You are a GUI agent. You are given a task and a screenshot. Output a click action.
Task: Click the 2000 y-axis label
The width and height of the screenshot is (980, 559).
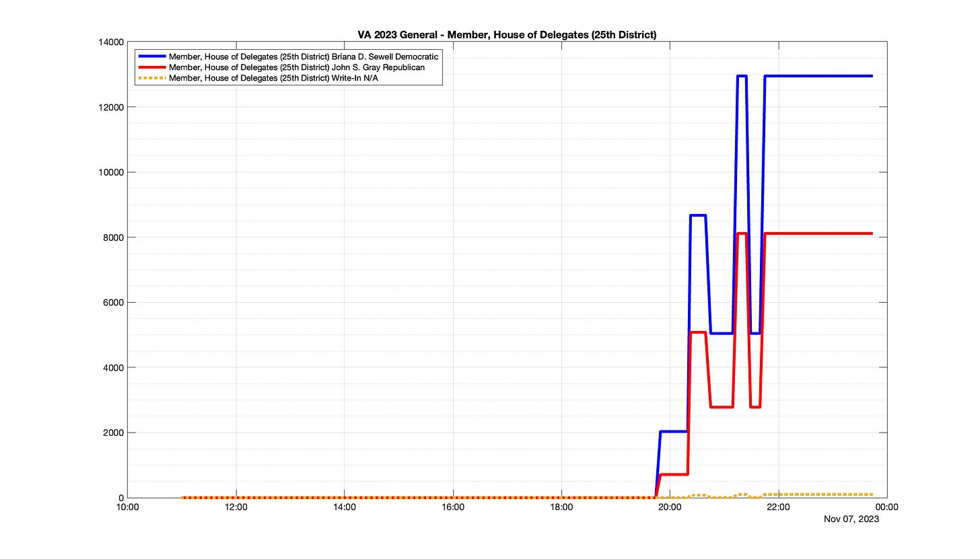pyautogui.click(x=113, y=433)
